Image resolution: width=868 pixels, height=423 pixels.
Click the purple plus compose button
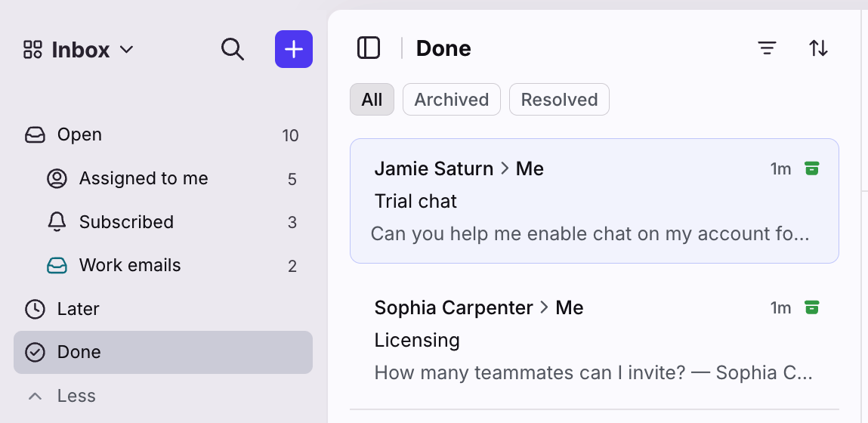(x=294, y=49)
